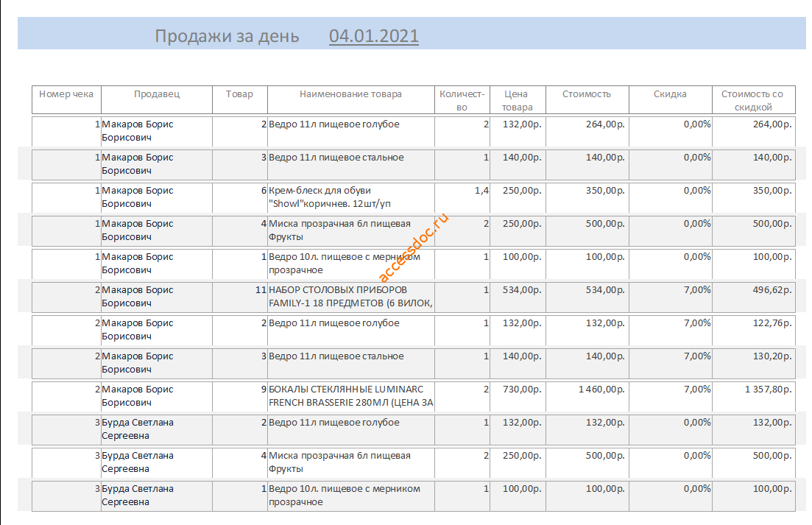
Task: Click the "Стоимость со скидкой" column header
Action: 752,100
